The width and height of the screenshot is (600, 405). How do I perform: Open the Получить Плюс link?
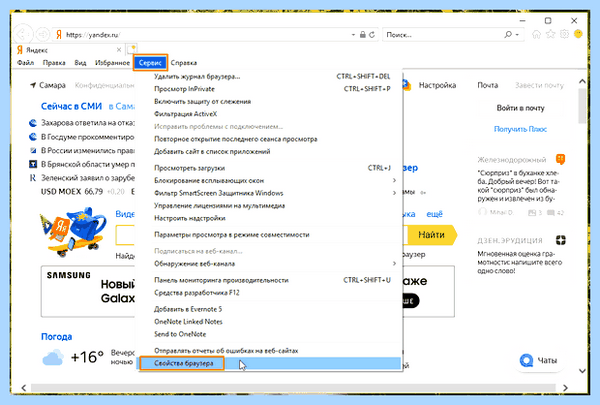tap(520, 129)
